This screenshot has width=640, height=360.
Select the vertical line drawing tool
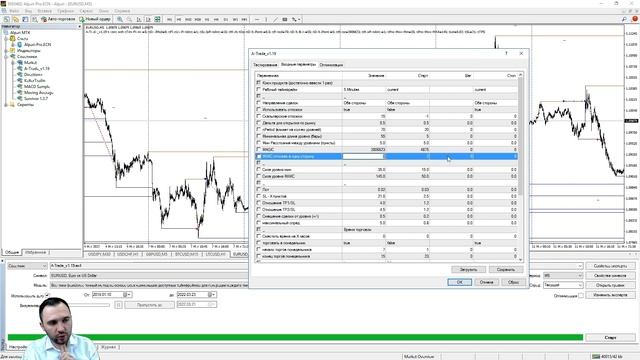(266, 19)
